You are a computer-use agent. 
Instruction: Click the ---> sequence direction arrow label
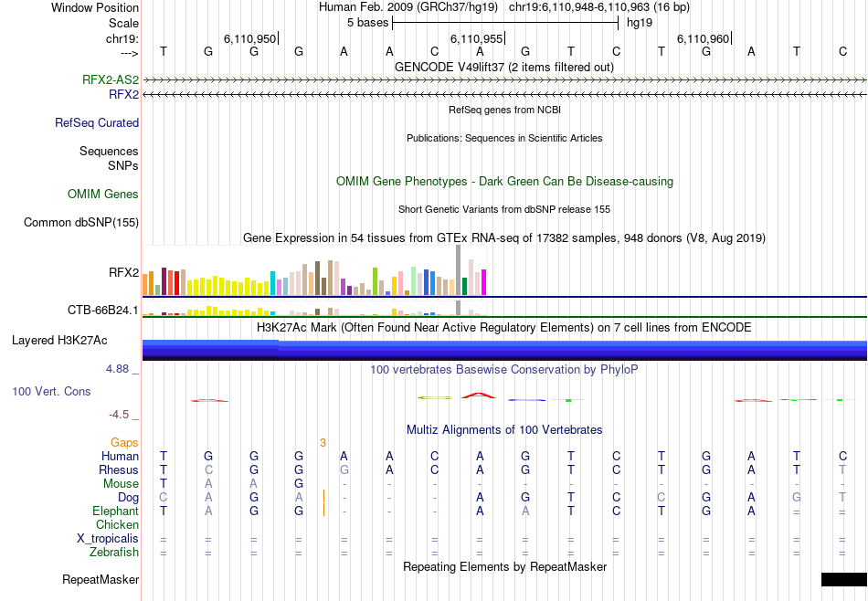(x=130, y=53)
